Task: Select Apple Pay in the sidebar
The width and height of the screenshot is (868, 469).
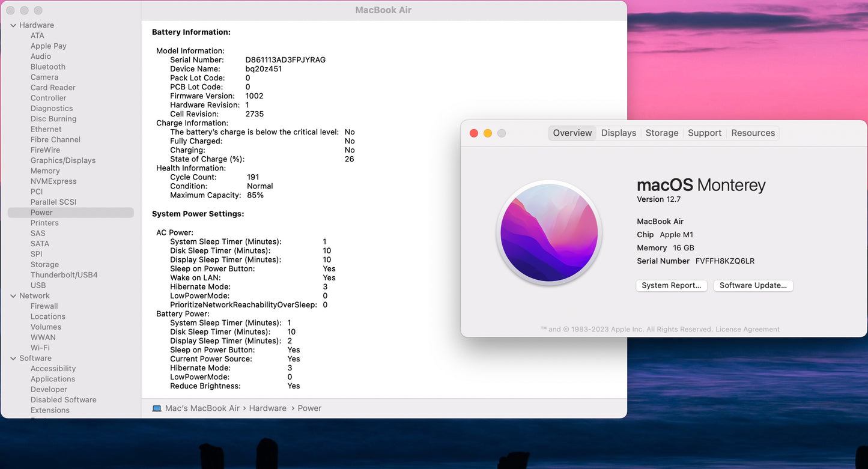Action: (49, 46)
